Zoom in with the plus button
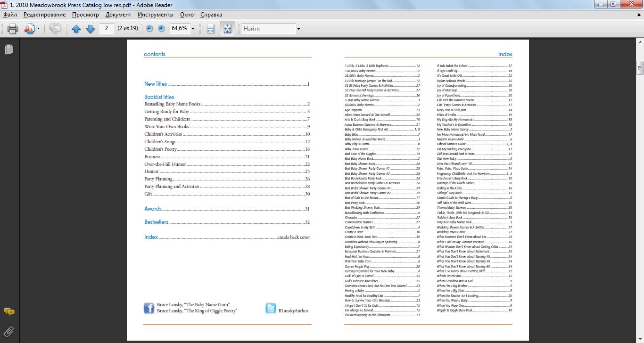Image resolution: width=644 pixels, height=343 pixels. [161, 29]
